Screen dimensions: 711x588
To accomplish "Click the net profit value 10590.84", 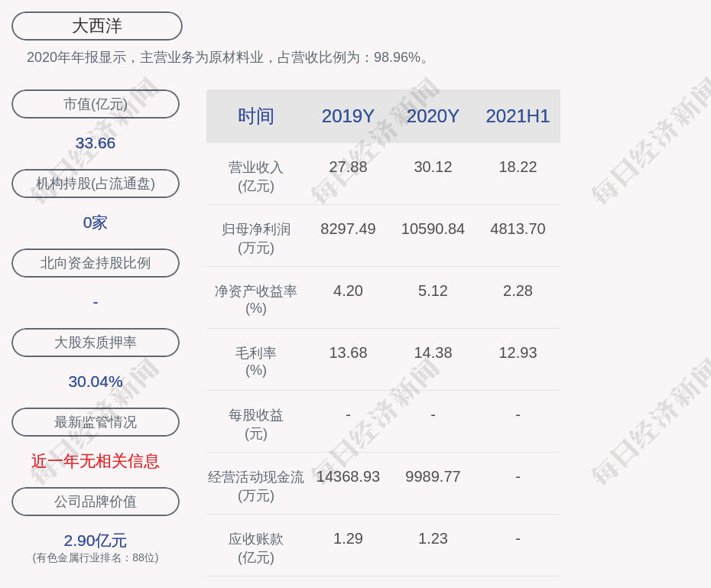I will [x=433, y=229].
